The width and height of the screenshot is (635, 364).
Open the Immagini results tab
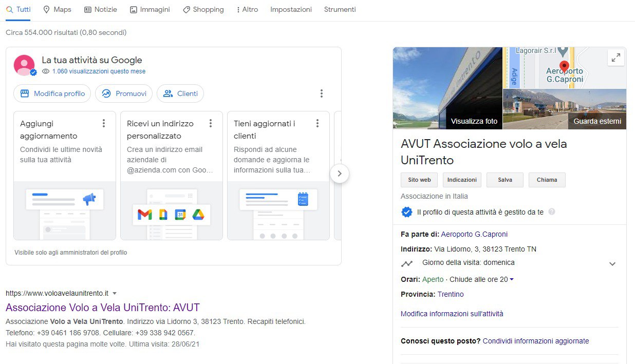(x=150, y=9)
